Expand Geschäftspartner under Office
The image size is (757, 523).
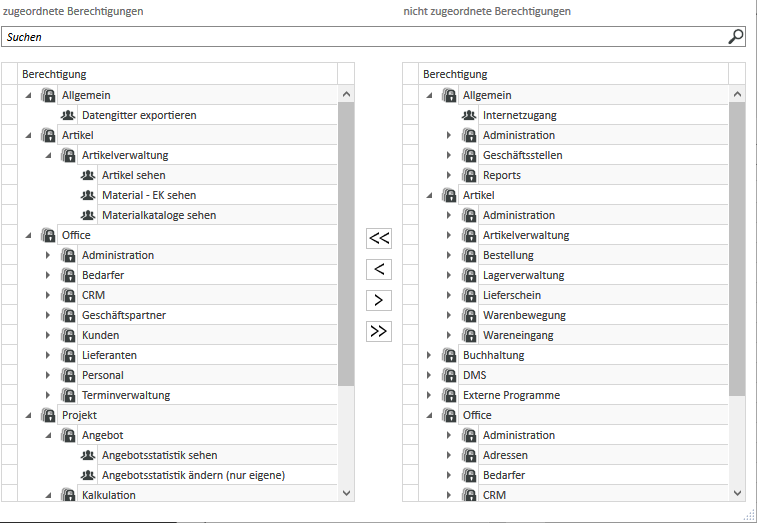48,315
